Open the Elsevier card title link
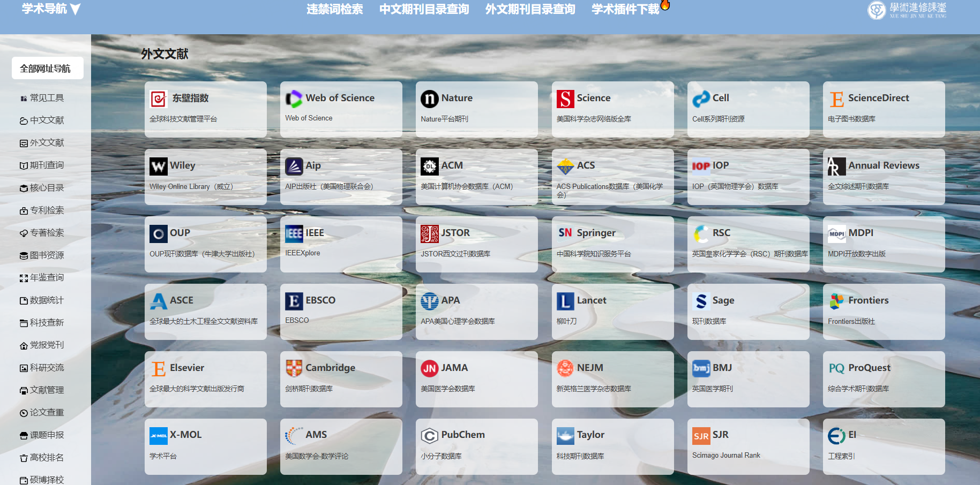 pyautogui.click(x=187, y=368)
